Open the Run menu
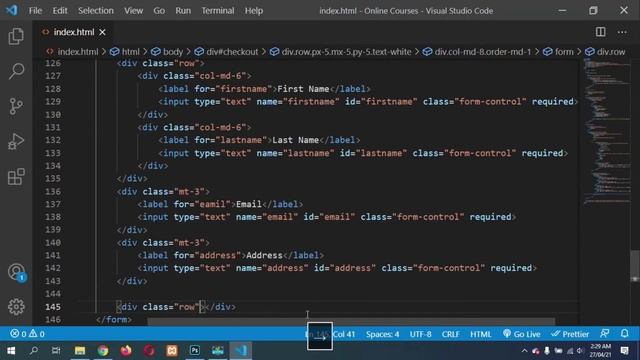 [183, 11]
